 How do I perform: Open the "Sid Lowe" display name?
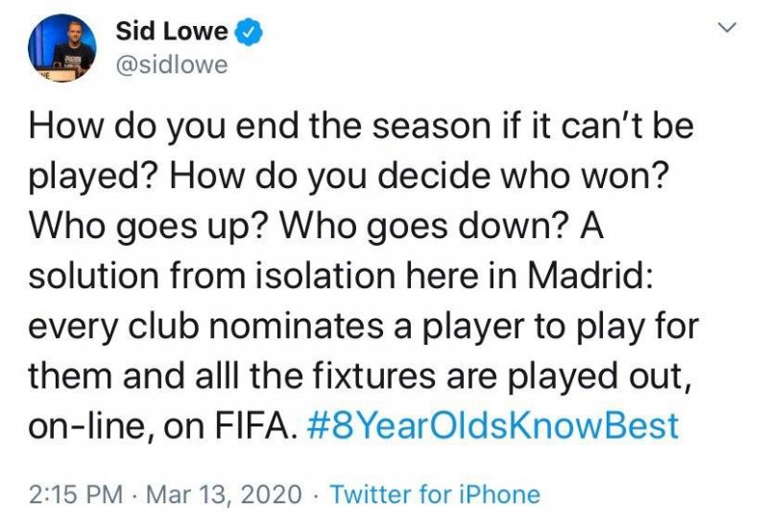click(171, 32)
